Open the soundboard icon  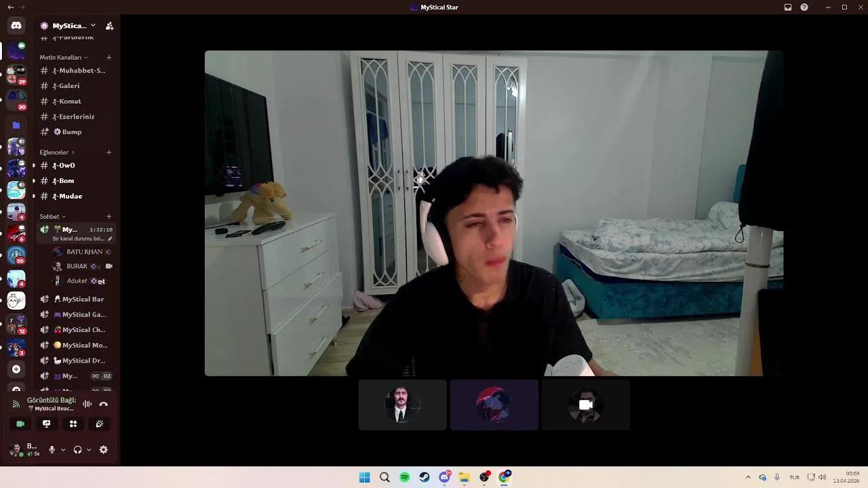pyautogui.click(x=100, y=424)
